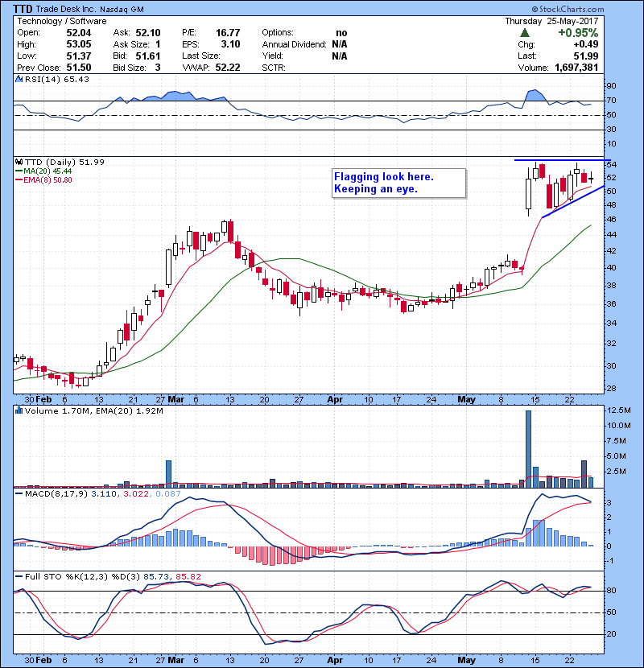Click the blue MACD(8,17,9) line legend marker
This screenshot has height=668, width=644.
[19, 494]
